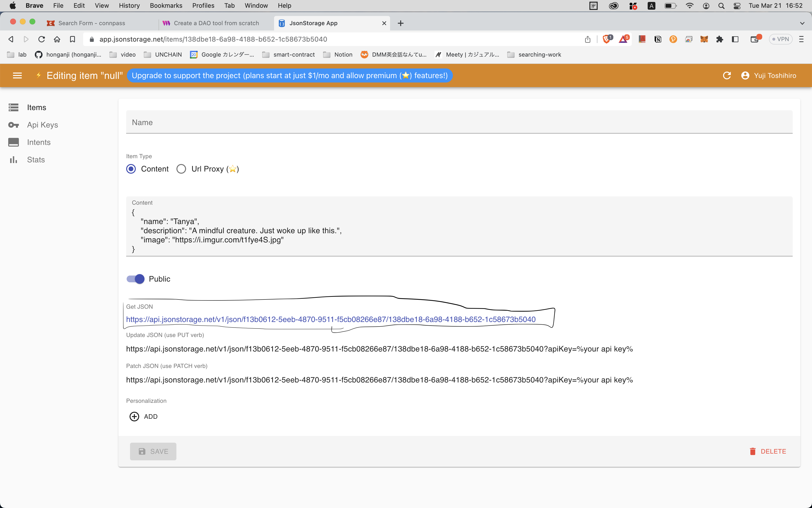
Task: Click the Upgrade to support the project banner
Action: [290, 75]
